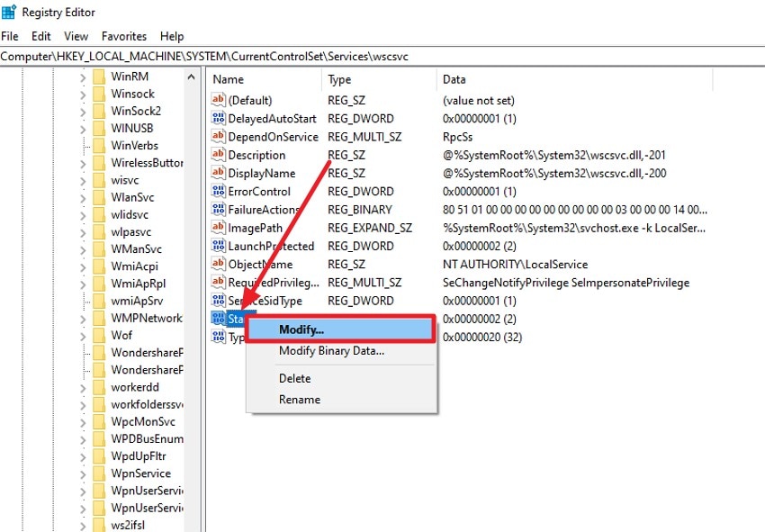Image resolution: width=765 pixels, height=532 pixels.
Task: Open the File menu
Action: 10,36
